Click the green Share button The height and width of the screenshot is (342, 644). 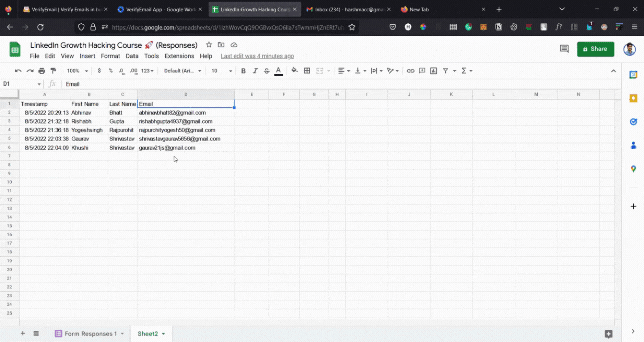click(595, 49)
